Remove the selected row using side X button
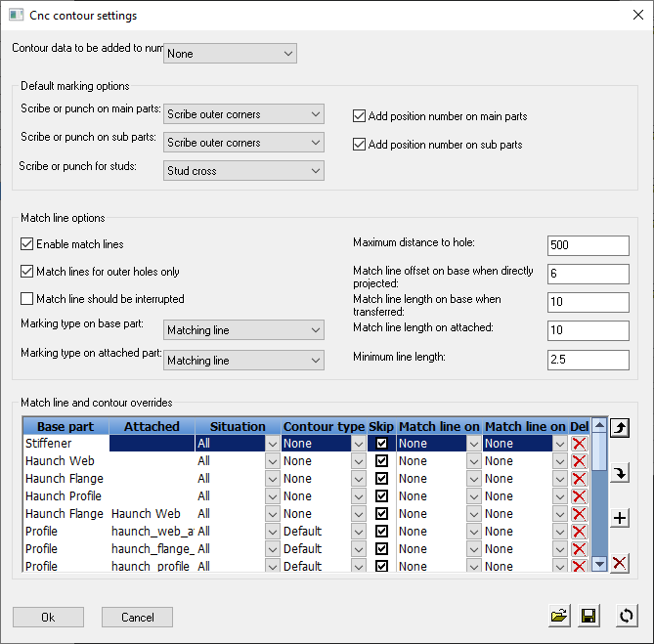This screenshot has width=654, height=644. click(619, 562)
